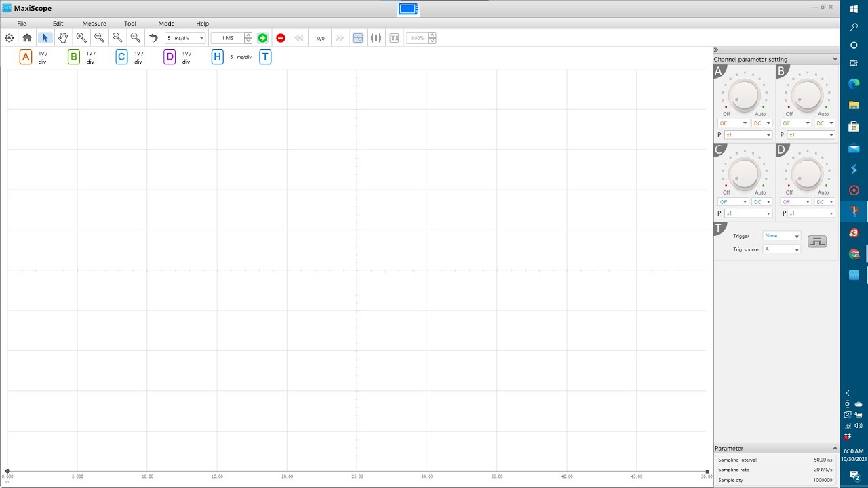Viewport: 868px width, 488px height.
Task: Collapse the right panel with double chevron
Action: [716, 50]
